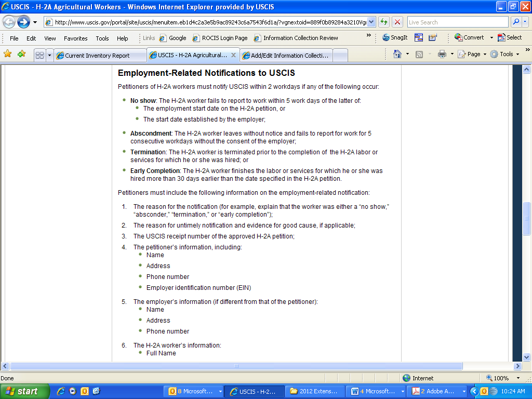This screenshot has height=399, width=532.
Task: Open the Convert options dropdown arrow
Action: [x=491, y=37]
